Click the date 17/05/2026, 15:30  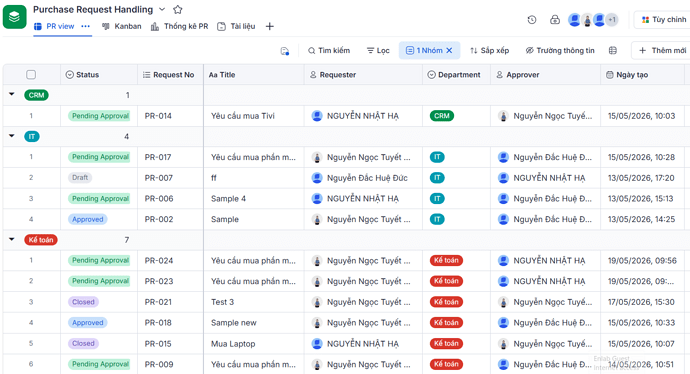641,302
